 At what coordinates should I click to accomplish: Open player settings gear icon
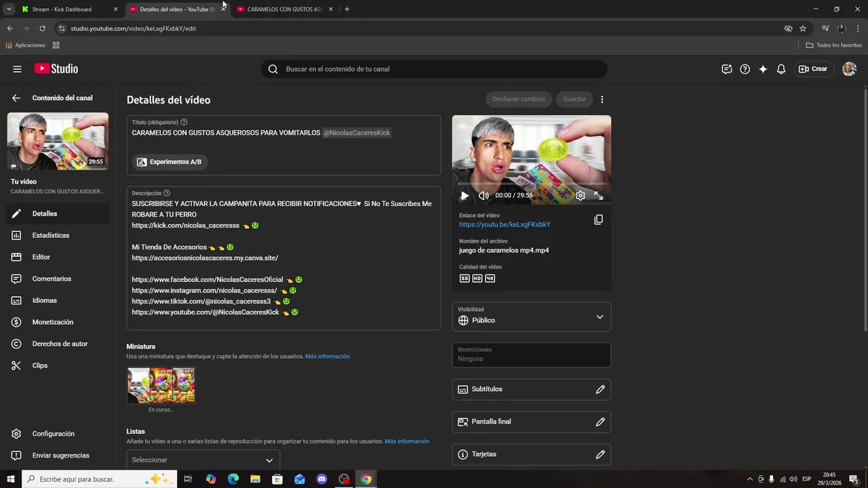[x=580, y=196]
